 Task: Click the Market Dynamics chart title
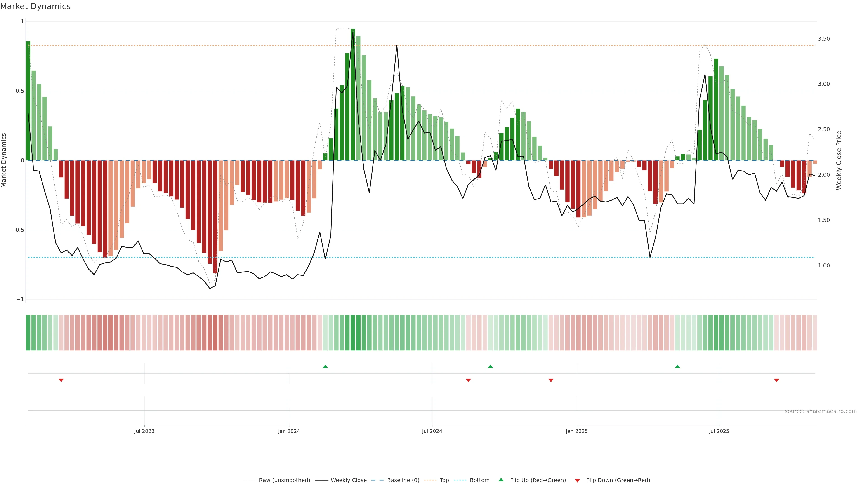pos(35,6)
